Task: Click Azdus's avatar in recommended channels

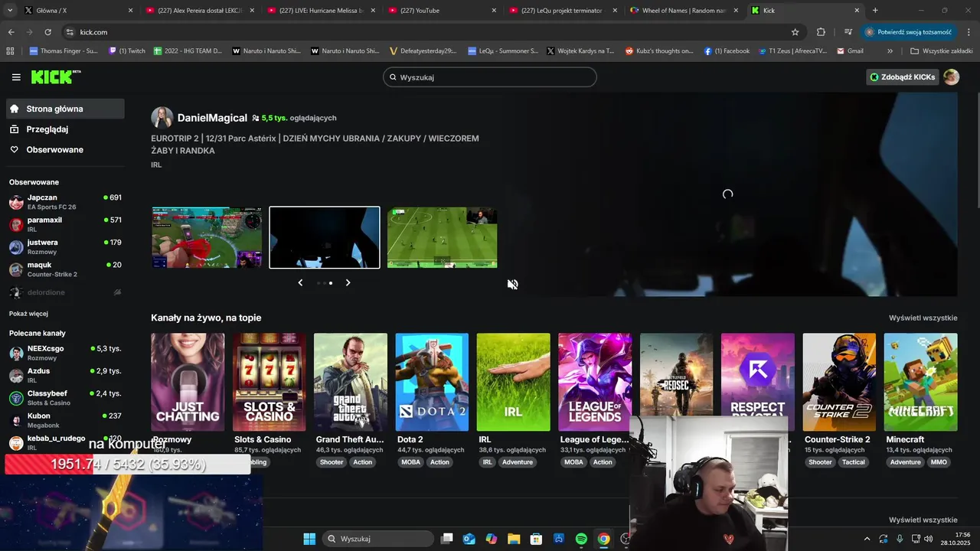Action: (x=16, y=375)
